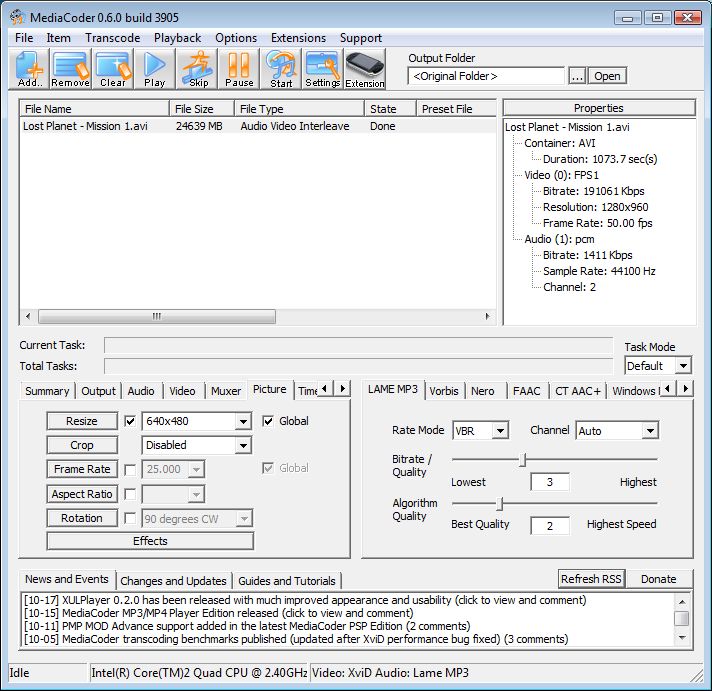Open the 640x480 resize dropdown
The height and width of the screenshot is (691, 712).
243,421
